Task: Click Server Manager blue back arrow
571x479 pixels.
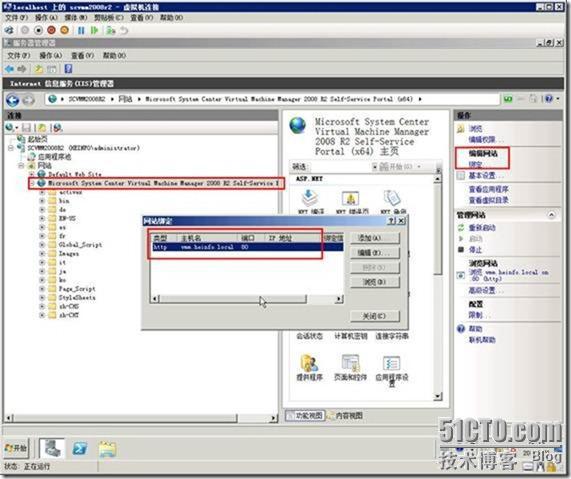Action: [x=9, y=69]
